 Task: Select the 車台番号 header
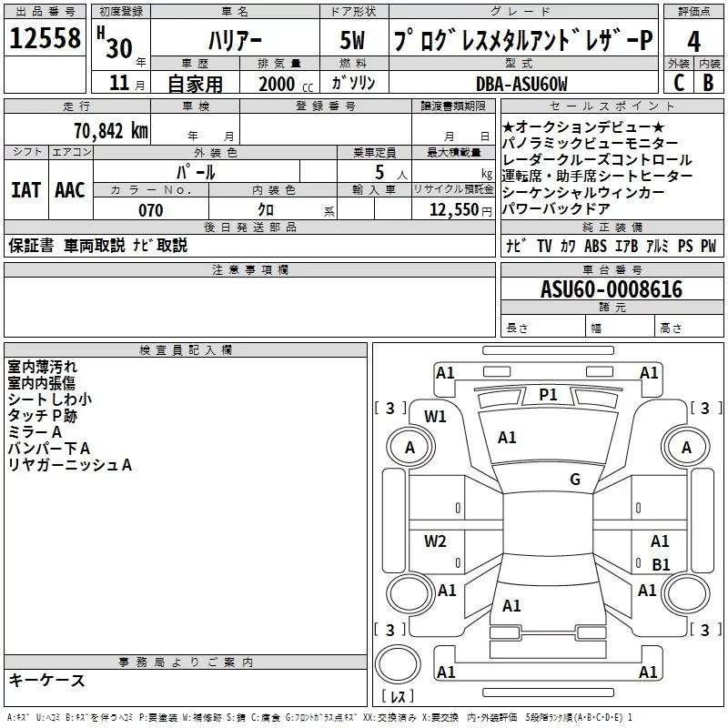click(x=612, y=269)
